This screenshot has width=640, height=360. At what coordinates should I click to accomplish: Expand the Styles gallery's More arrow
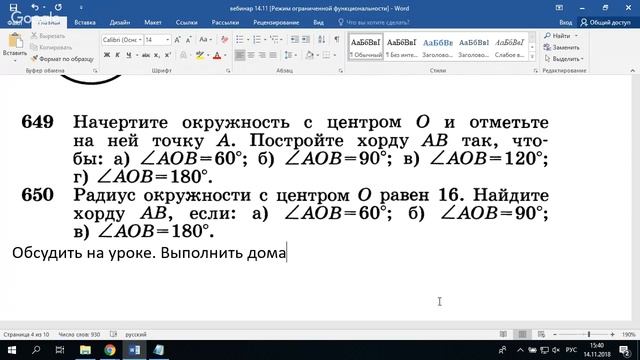pyautogui.click(x=532, y=57)
